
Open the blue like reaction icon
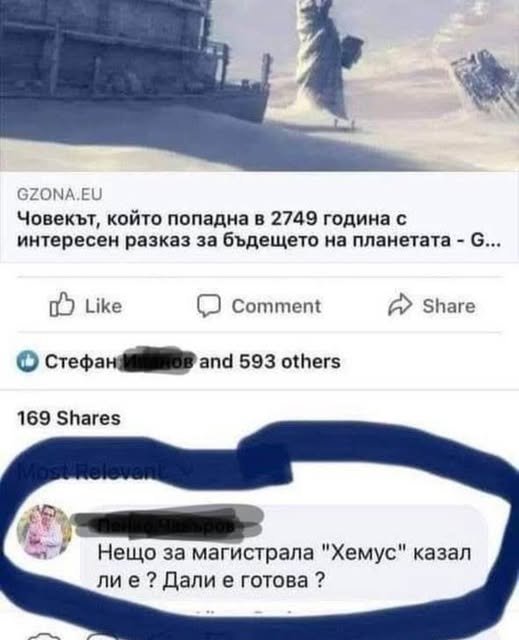tap(28, 362)
